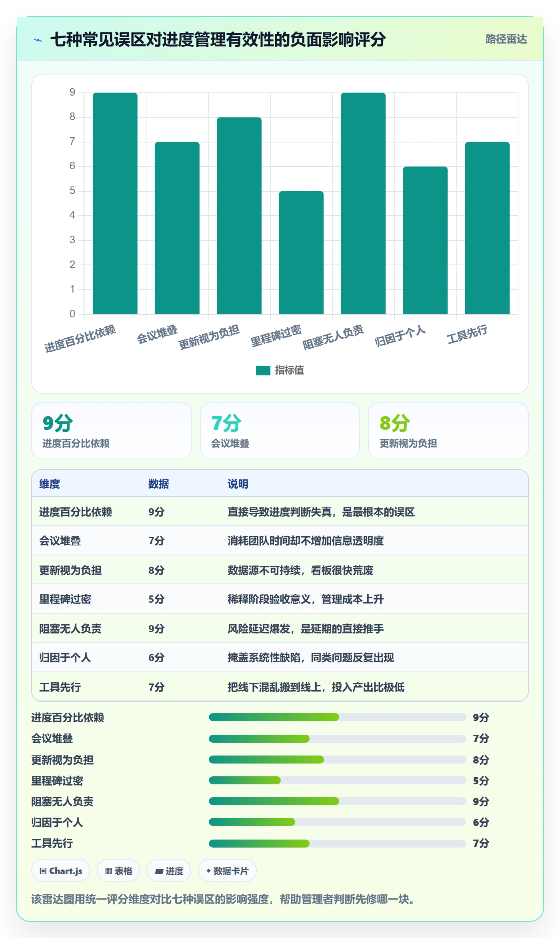The height and width of the screenshot is (938, 560).
Task: Select the 进度 tag chip
Action: coord(169,870)
